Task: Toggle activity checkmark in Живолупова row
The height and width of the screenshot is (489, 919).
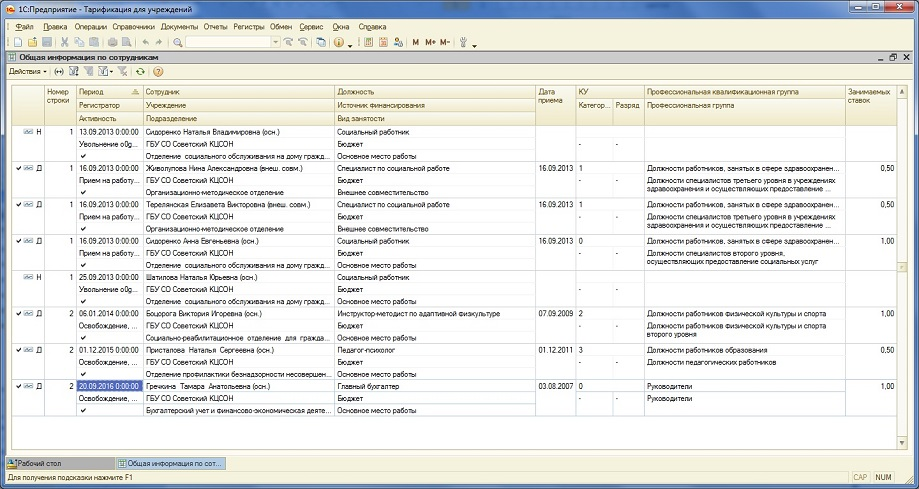Action: [84, 192]
